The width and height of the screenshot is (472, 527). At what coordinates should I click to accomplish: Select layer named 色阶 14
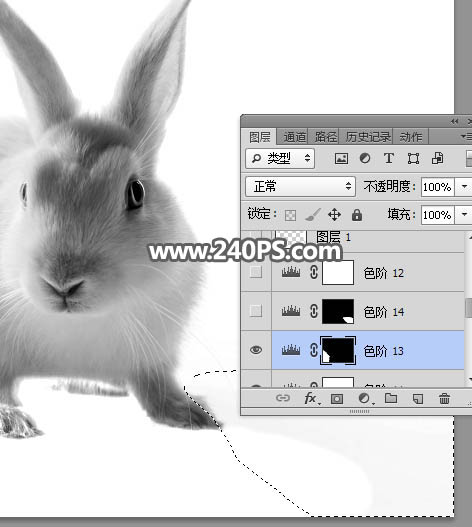(384, 312)
